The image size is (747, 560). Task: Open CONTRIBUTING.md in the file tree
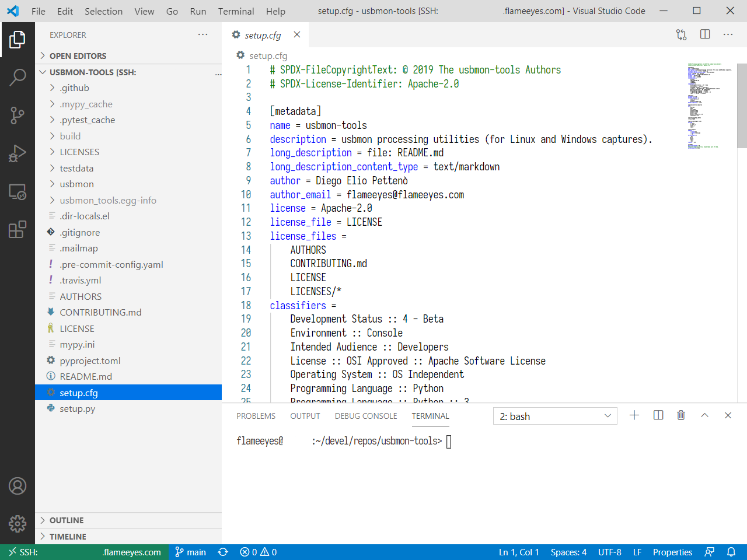(x=128, y=313)
